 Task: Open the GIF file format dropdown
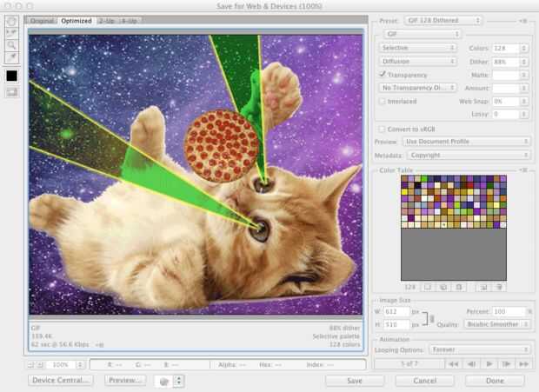point(423,34)
